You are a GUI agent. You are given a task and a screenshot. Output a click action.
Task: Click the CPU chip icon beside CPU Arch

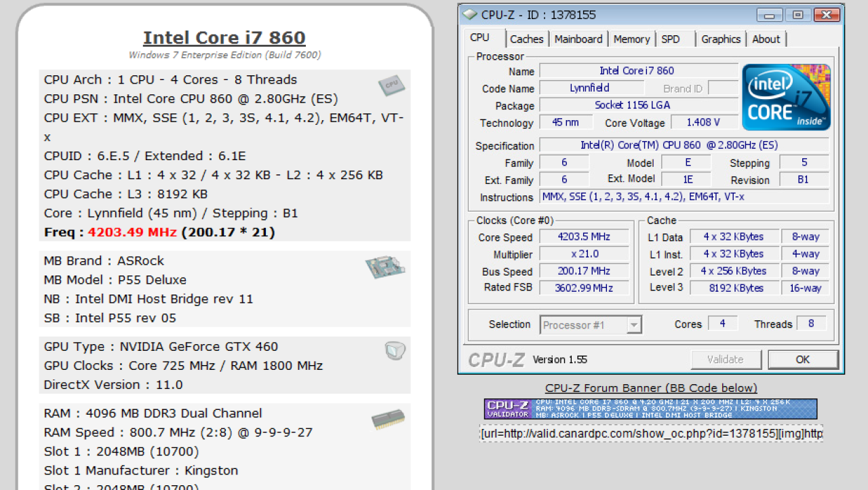(391, 85)
